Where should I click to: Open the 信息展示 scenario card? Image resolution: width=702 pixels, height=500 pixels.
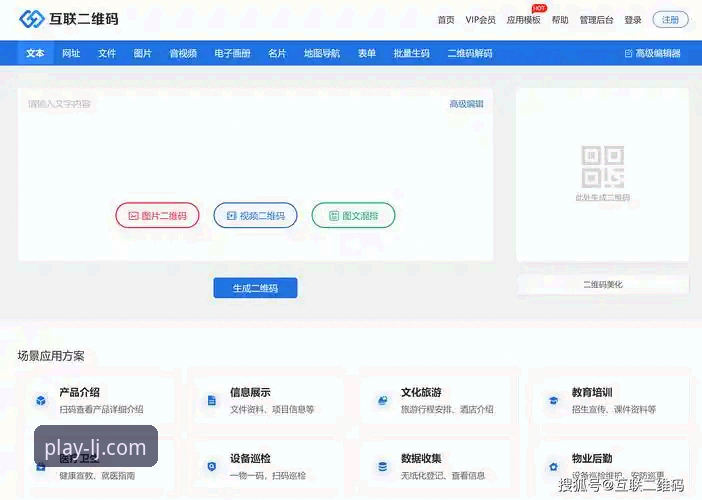268,400
